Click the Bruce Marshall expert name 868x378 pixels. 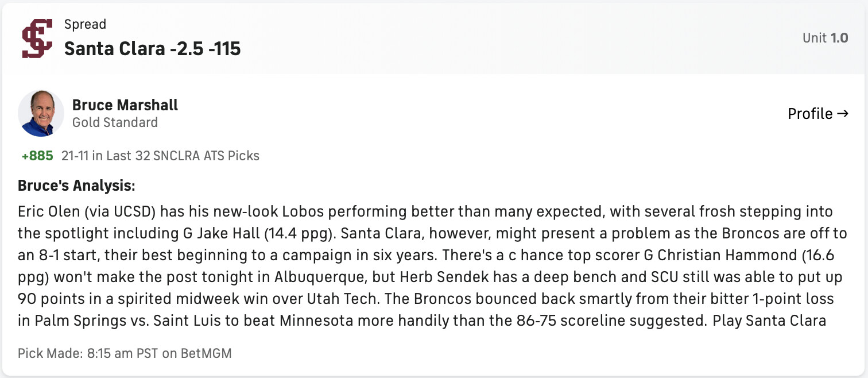tap(125, 105)
